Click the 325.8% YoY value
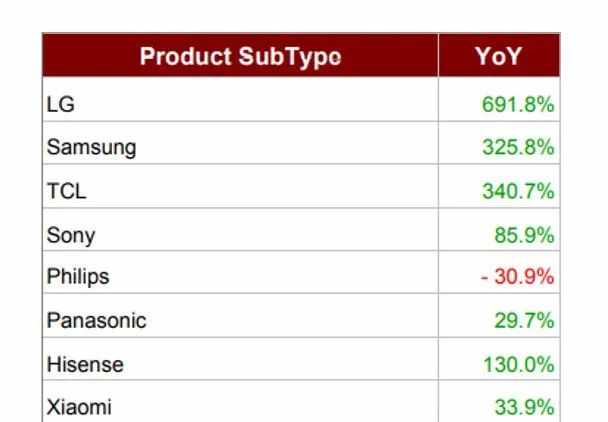The image size is (608, 422). pyautogui.click(x=518, y=147)
